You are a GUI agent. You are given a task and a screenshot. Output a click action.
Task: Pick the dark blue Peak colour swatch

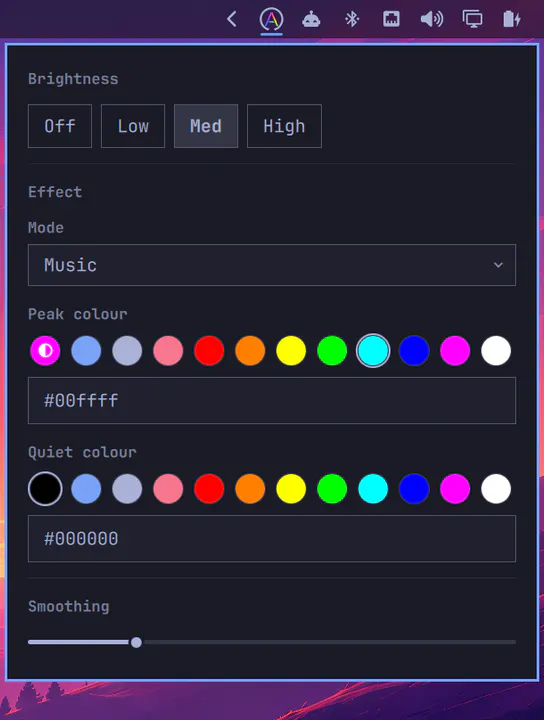tap(414, 351)
